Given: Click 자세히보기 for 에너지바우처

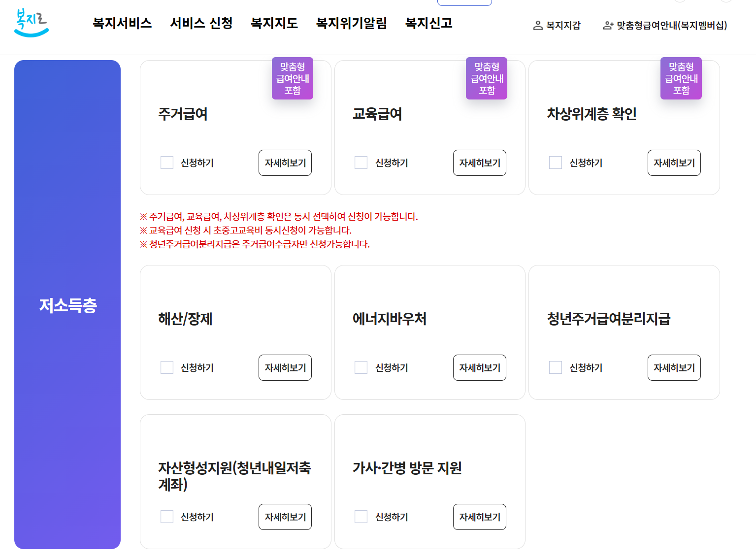Looking at the screenshot, I should click(x=479, y=367).
